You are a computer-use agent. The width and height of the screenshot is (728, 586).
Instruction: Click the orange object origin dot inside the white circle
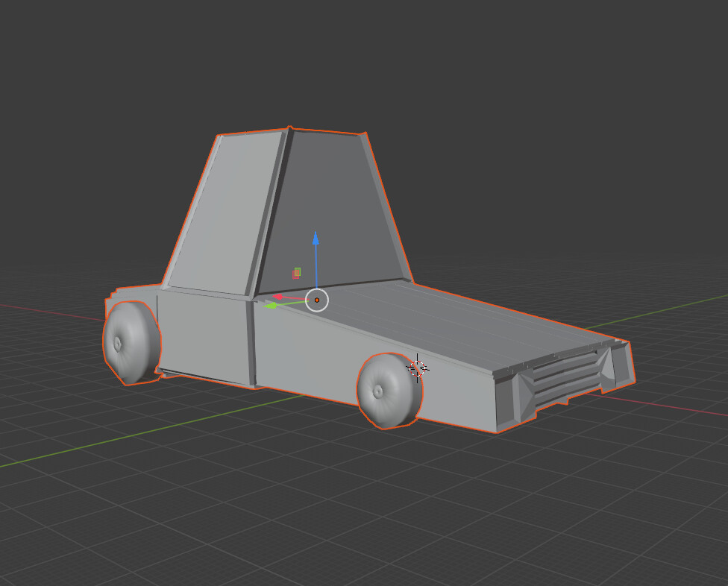[317, 300]
